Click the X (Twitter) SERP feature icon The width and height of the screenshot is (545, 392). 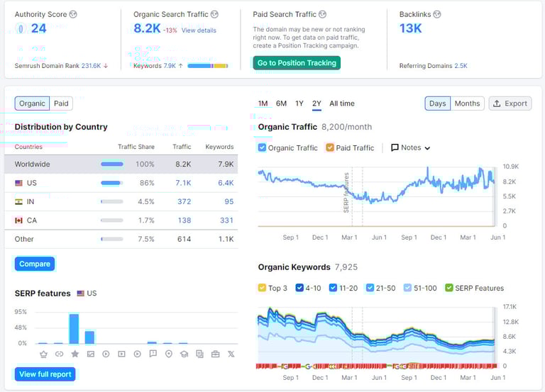click(231, 354)
